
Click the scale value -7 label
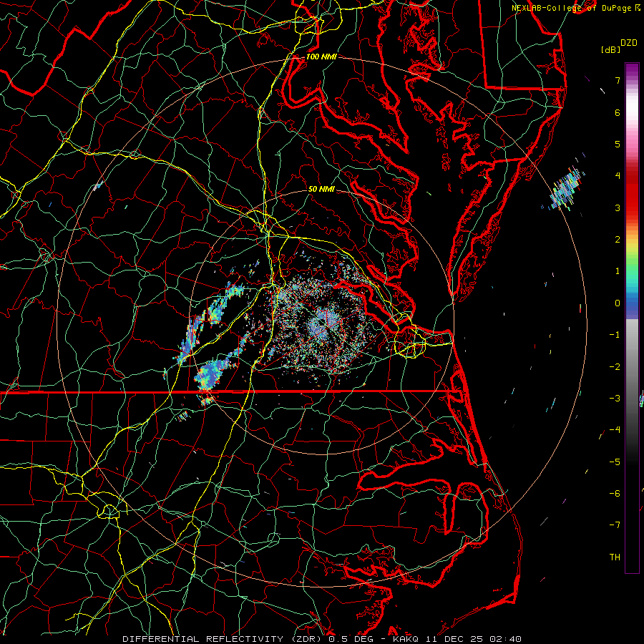click(x=615, y=525)
